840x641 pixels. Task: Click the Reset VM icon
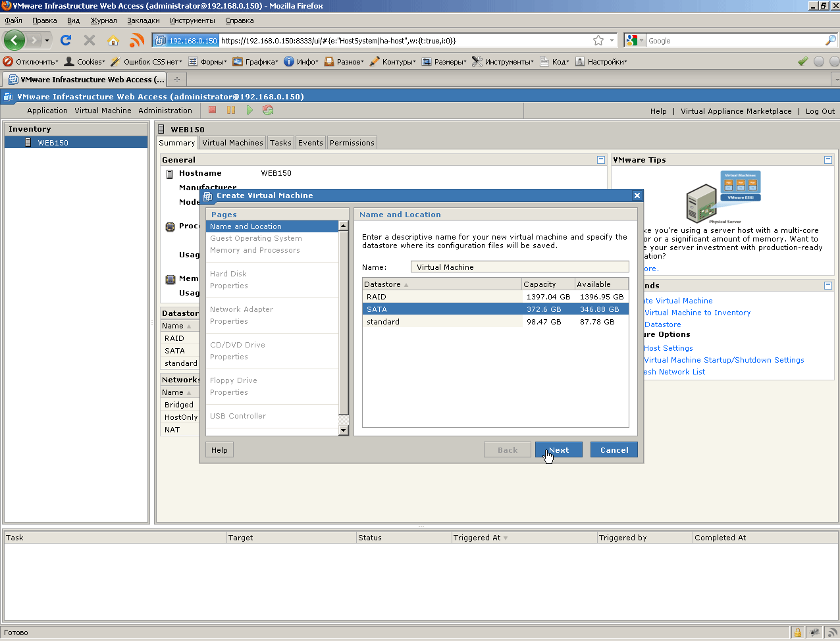[268, 110]
